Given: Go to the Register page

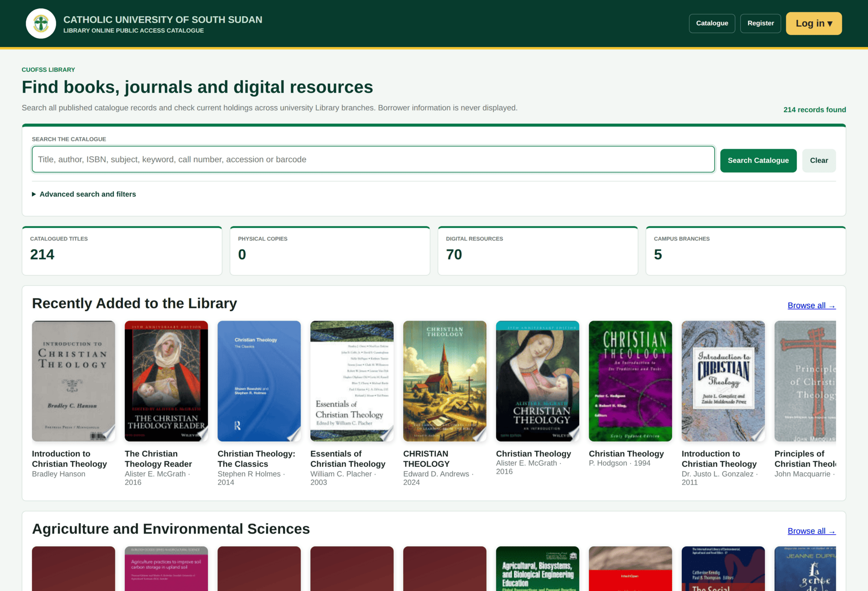Looking at the screenshot, I should click(760, 24).
